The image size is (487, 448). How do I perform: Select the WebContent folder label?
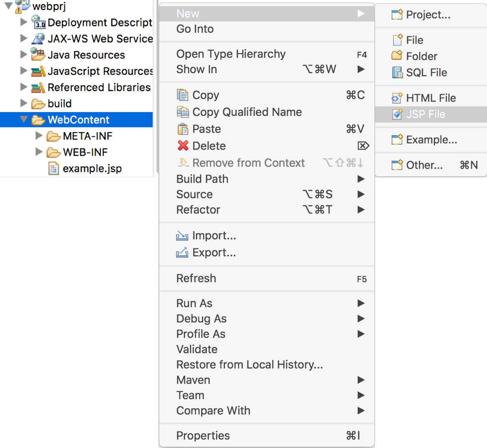coord(79,120)
